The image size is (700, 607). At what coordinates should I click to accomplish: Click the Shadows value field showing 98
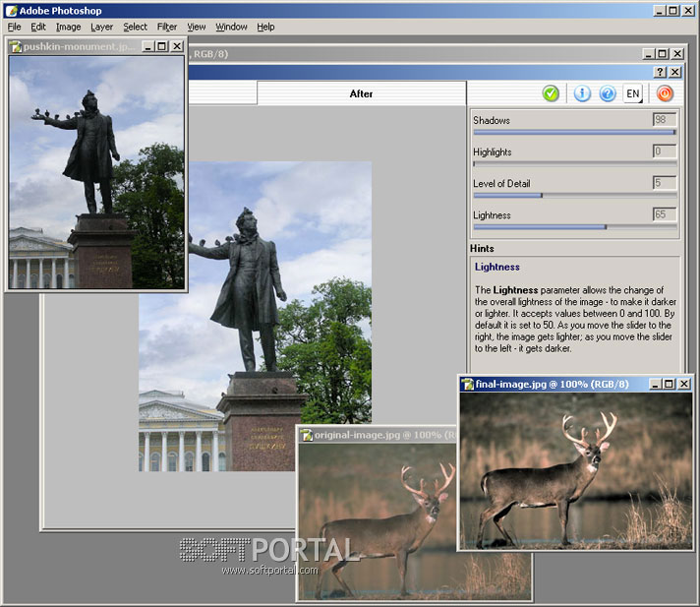(x=665, y=120)
